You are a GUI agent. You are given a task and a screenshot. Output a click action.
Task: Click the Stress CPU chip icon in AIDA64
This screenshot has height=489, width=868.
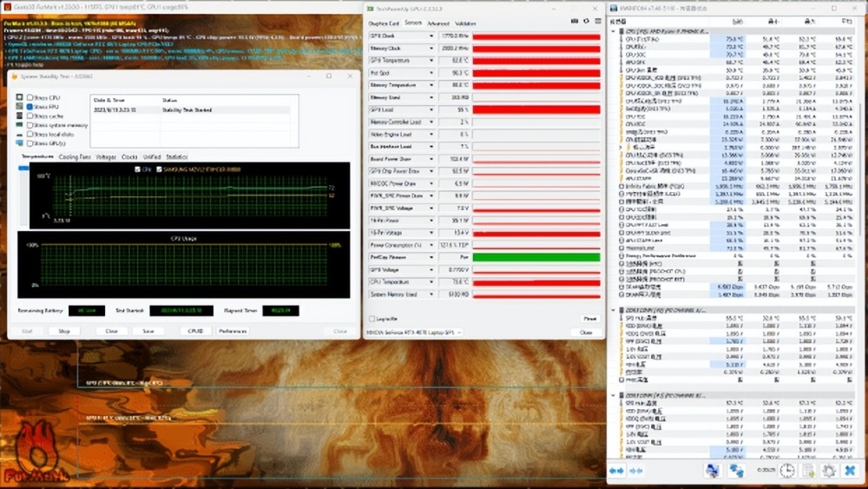click(x=20, y=97)
